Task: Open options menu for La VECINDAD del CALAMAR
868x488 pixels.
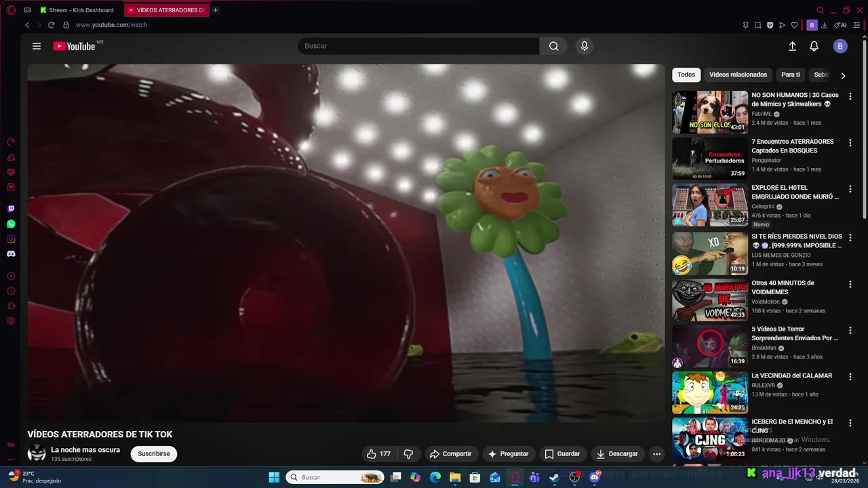Action: pos(850,377)
